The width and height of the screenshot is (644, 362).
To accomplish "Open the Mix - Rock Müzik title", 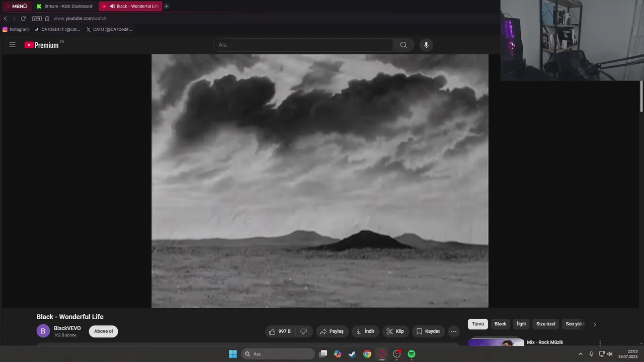I will 545,342.
